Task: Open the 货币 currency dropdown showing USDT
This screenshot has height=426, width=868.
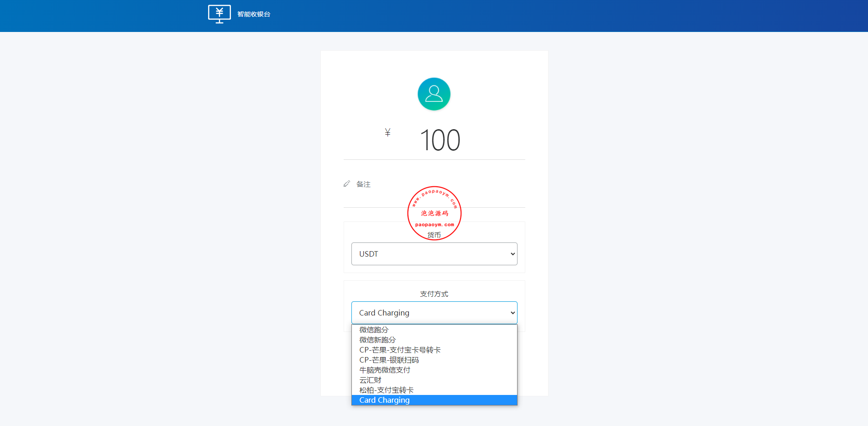Action: pyautogui.click(x=434, y=253)
